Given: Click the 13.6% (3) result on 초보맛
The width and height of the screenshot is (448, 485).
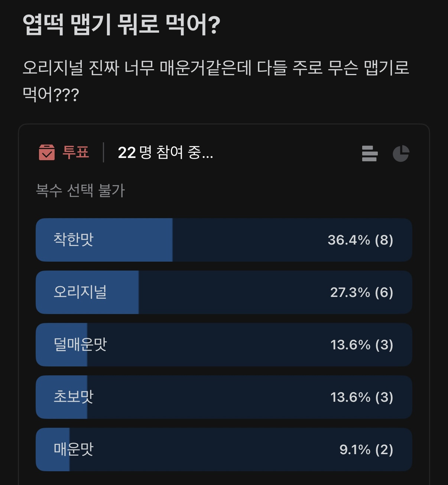Looking at the screenshot, I should (361, 397).
